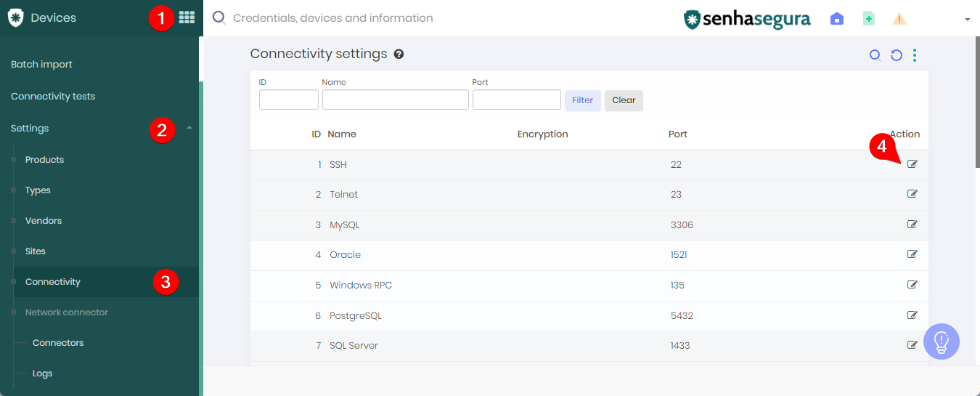Image resolution: width=980 pixels, height=396 pixels.
Task: Open the modules grid menu icon
Action: pos(187,17)
